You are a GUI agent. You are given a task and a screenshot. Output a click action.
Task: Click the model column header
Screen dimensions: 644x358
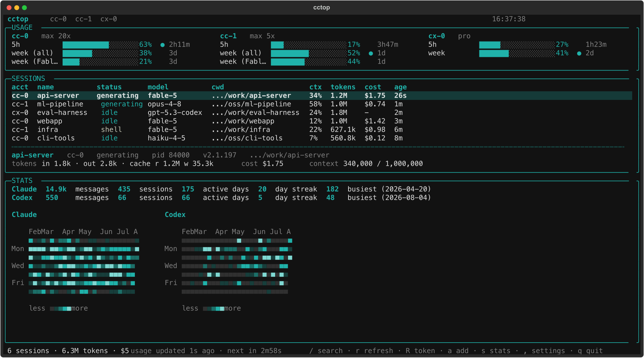click(158, 87)
